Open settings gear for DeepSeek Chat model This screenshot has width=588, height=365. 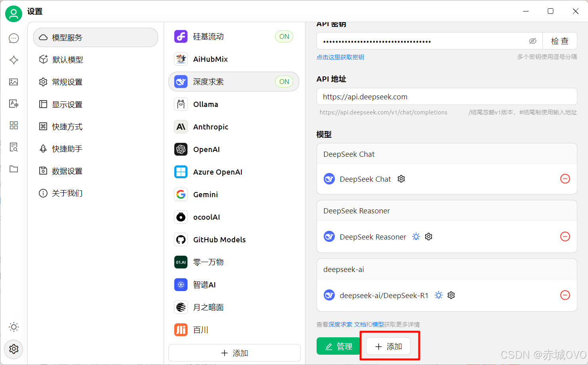click(x=401, y=179)
